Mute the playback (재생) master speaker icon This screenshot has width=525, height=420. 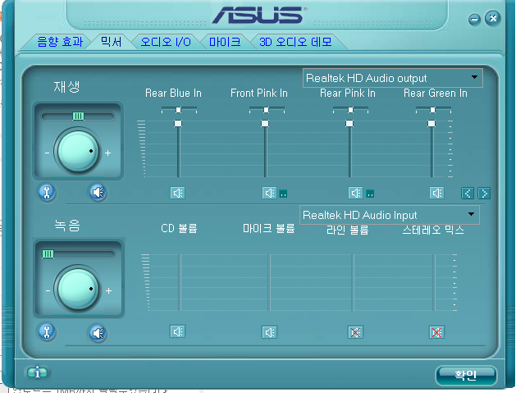point(98,192)
